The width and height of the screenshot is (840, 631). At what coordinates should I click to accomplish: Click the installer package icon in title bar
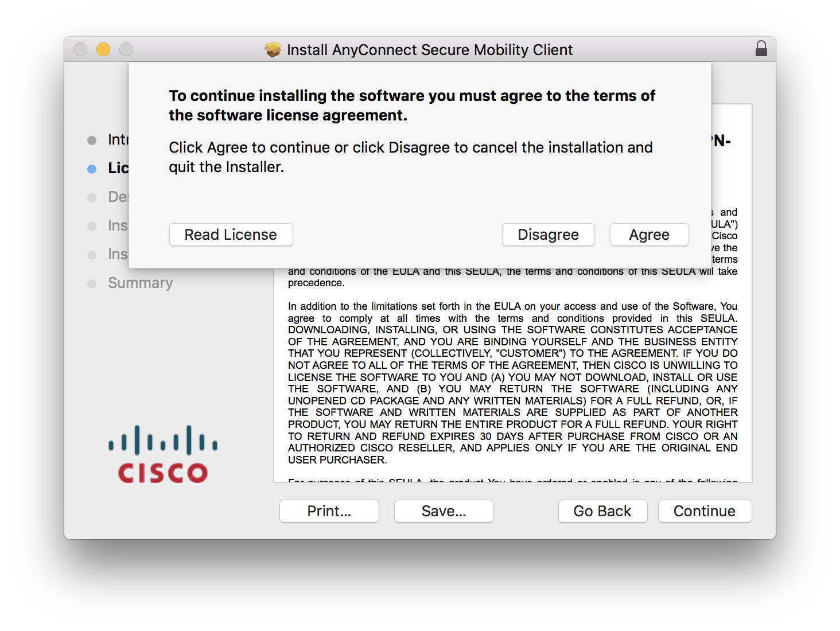[x=273, y=50]
